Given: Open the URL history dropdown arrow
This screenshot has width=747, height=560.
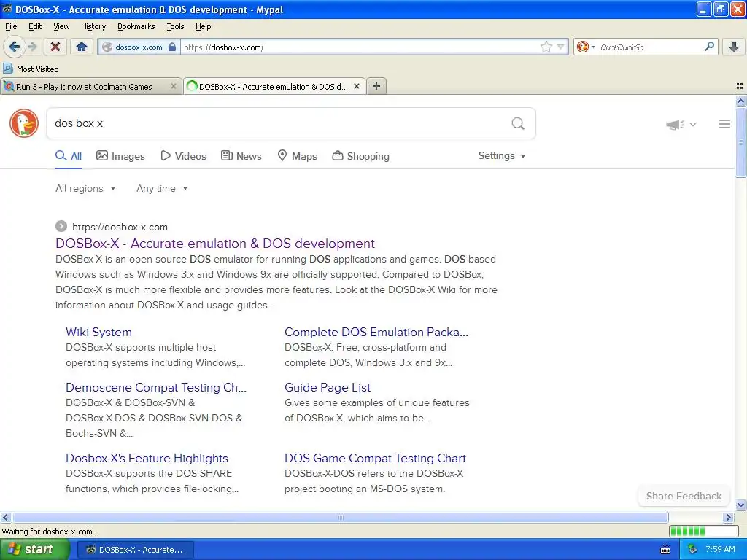Looking at the screenshot, I should pyautogui.click(x=561, y=47).
